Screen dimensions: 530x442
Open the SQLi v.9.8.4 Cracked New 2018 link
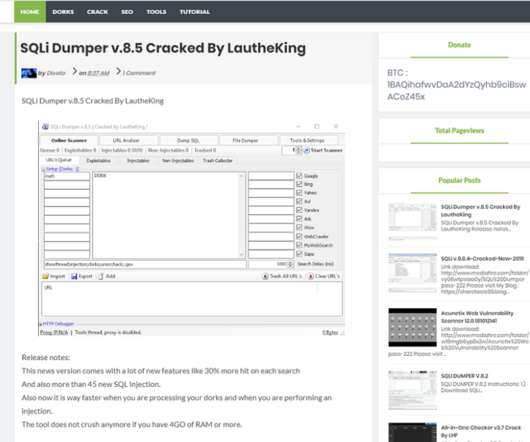click(482, 259)
